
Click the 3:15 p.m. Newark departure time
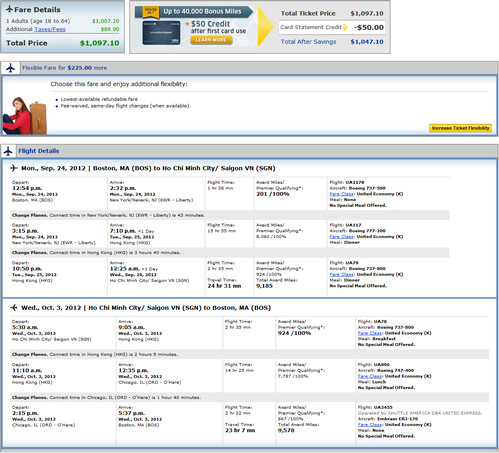pyautogui.click(x=25, y=231)
